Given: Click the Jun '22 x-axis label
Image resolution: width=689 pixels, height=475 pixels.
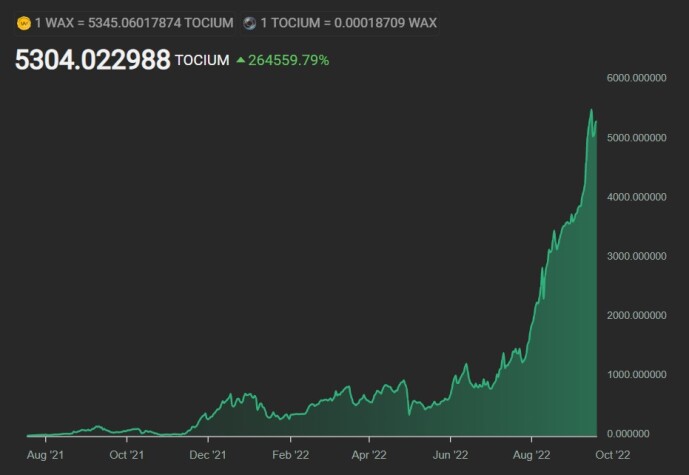Looking at the screenshot, I should 450,455.
